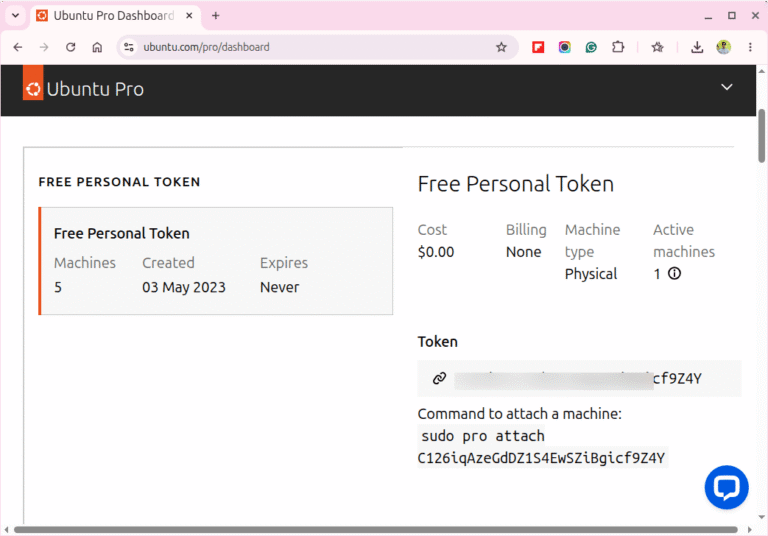The width and height of the screenshot is (768, 536).
Task: Click the Ubuntu Pro header title
Action: click(95, 89)
